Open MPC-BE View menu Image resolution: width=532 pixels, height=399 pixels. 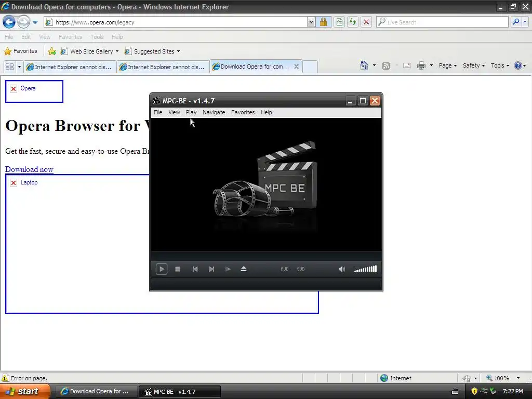174,112
